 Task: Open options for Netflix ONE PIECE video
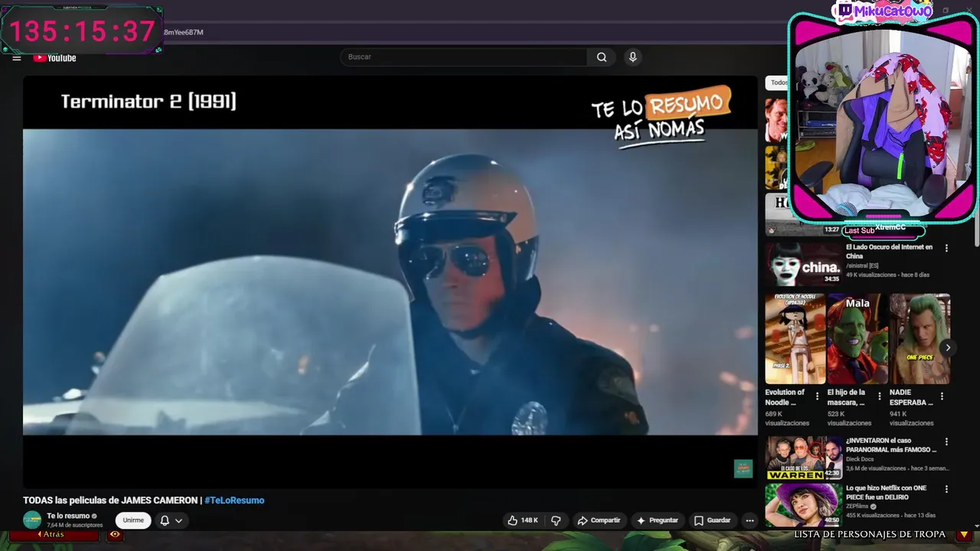946,489
